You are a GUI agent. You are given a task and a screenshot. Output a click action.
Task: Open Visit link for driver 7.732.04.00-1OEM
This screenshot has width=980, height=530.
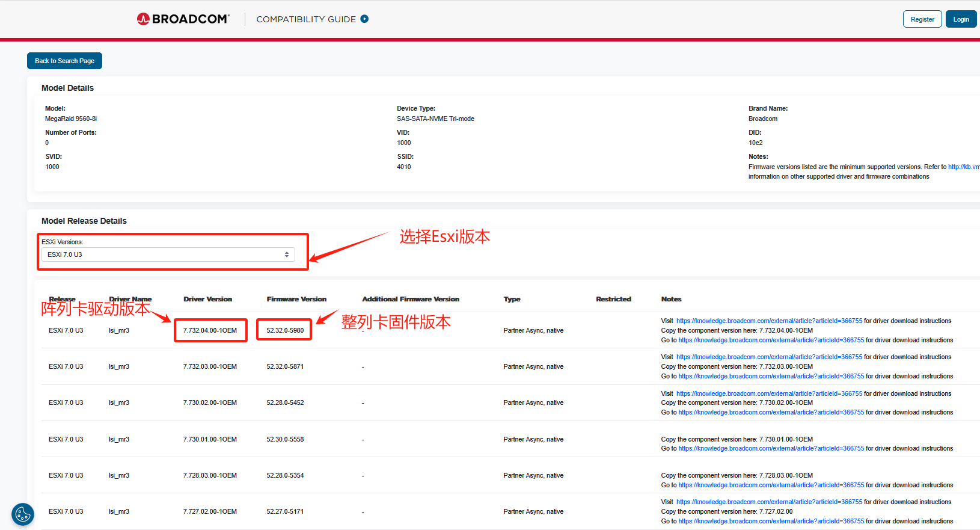pyautogui.click(x=769, y=321)
